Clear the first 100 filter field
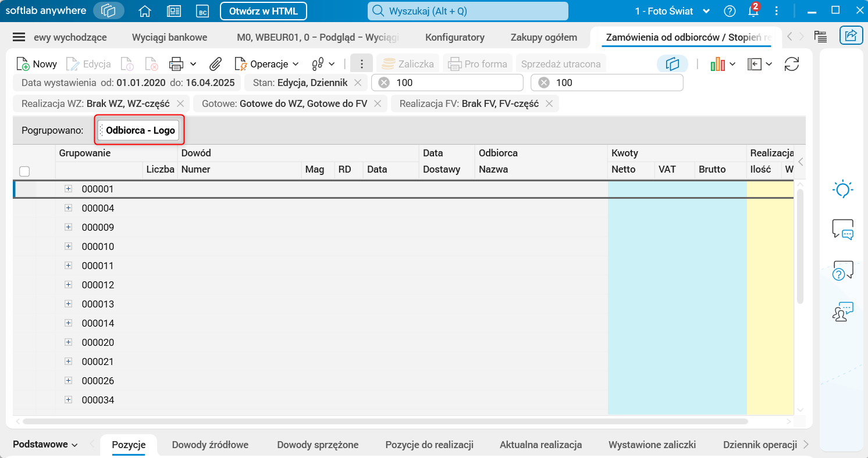 (x=383, y=83)
